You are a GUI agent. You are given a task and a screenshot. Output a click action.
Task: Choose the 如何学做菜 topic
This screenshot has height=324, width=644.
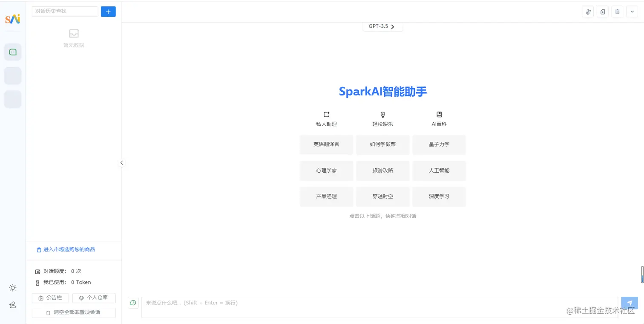pyautogui.click(x=382, y=145)
